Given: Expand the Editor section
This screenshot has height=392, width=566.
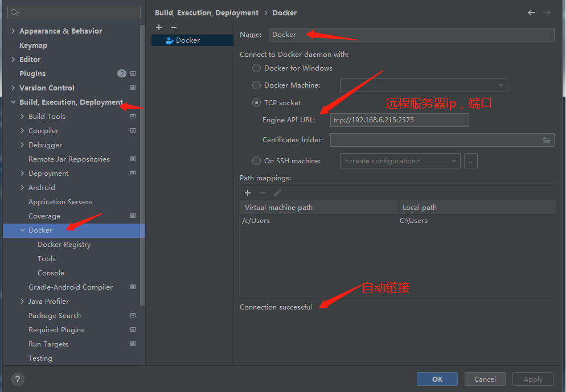Looking at the screenshot, I should tap(13, 59).
